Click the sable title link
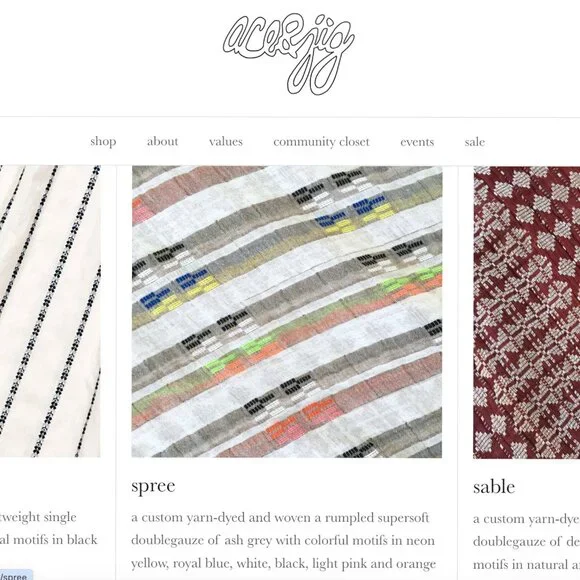 point(494,487)
